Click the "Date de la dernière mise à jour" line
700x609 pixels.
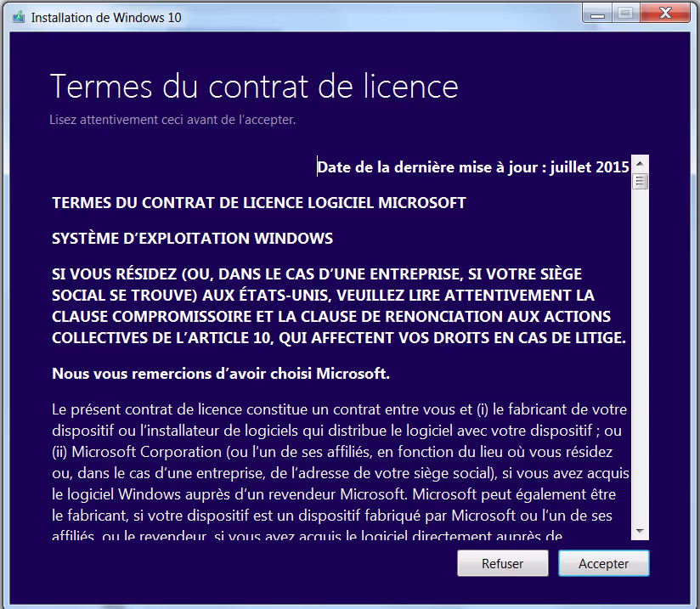(x=472, y=167)
